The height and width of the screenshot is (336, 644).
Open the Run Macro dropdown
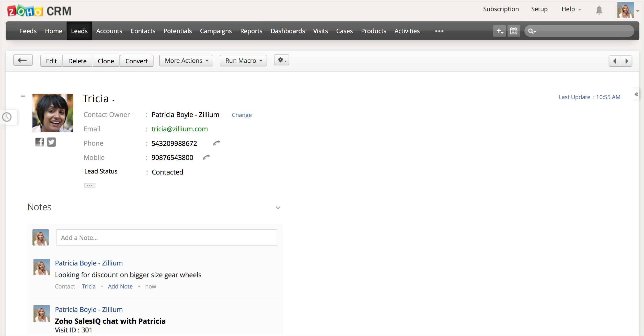pos(243,61)
